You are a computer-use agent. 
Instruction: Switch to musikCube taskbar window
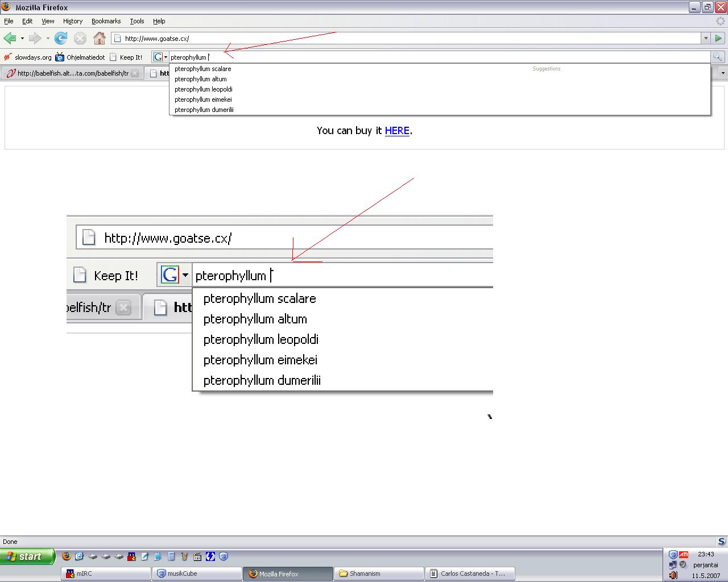coord(197,573)
